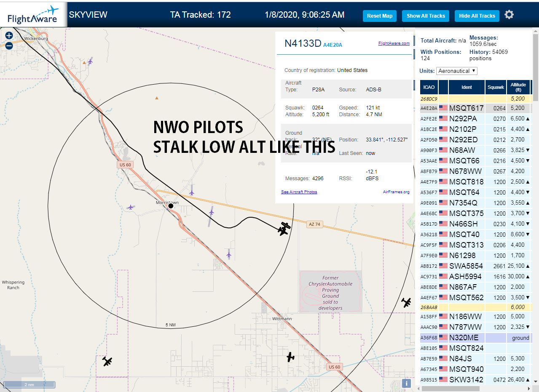Viewport: 539px width, 392px height.
Task: Select the N61298 aircraft row
Action: point(476,256)
